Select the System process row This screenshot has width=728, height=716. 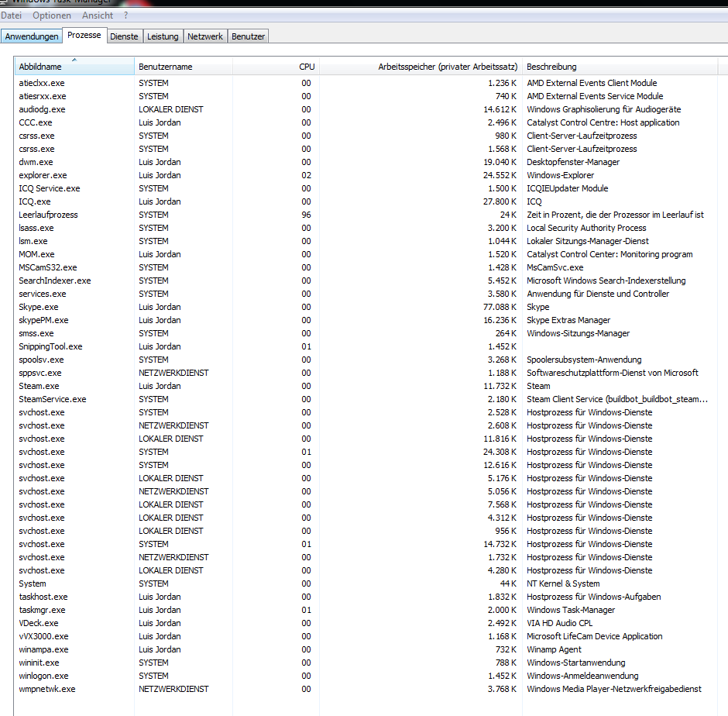[366, 583]
